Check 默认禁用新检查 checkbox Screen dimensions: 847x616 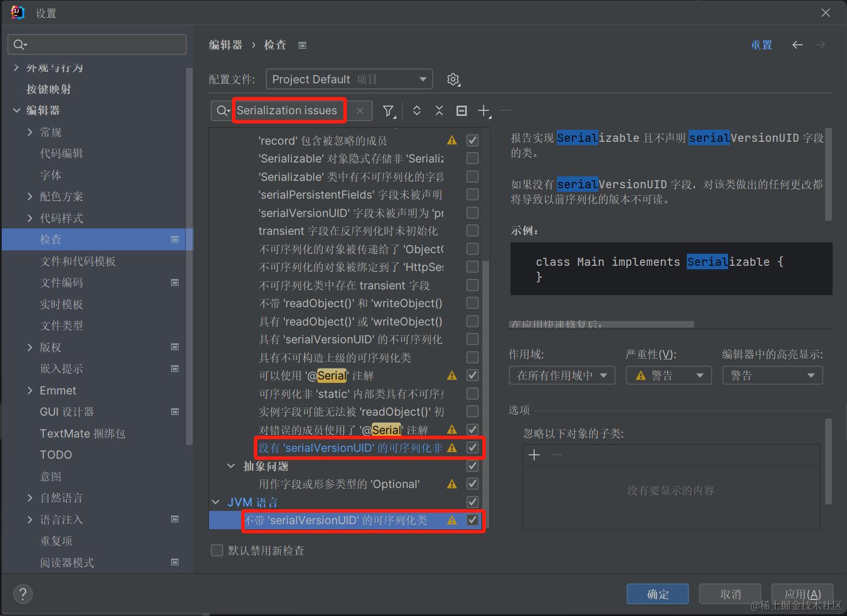[x=217, y=551]
